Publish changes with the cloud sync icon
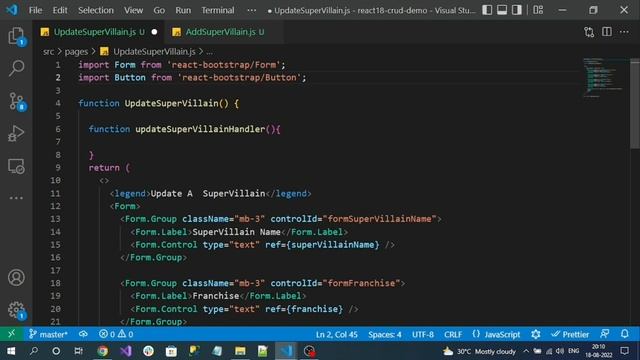 click(x=83, y=334)
